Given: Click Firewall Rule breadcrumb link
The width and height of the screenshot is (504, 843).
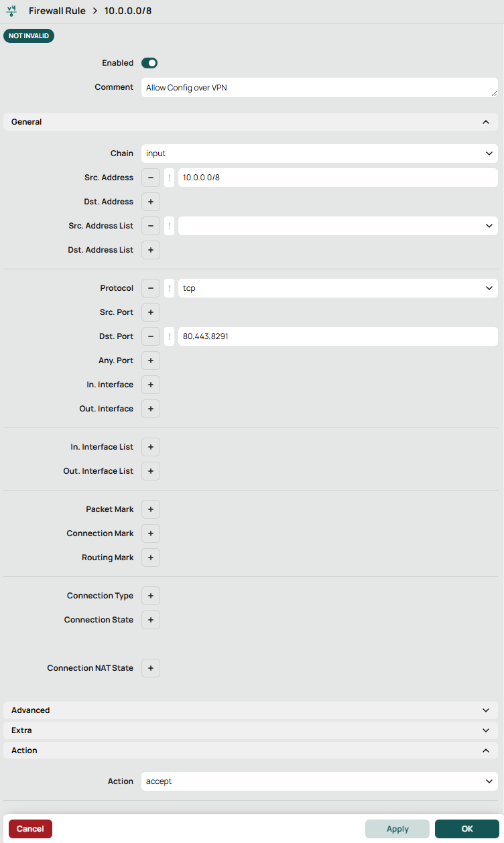Looking at the screenshot, I should coord(57,12).
